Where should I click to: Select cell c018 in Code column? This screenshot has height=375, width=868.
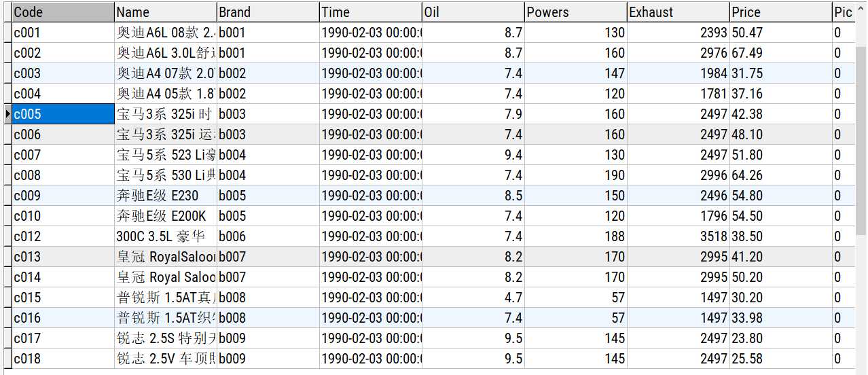pos(63,359)
